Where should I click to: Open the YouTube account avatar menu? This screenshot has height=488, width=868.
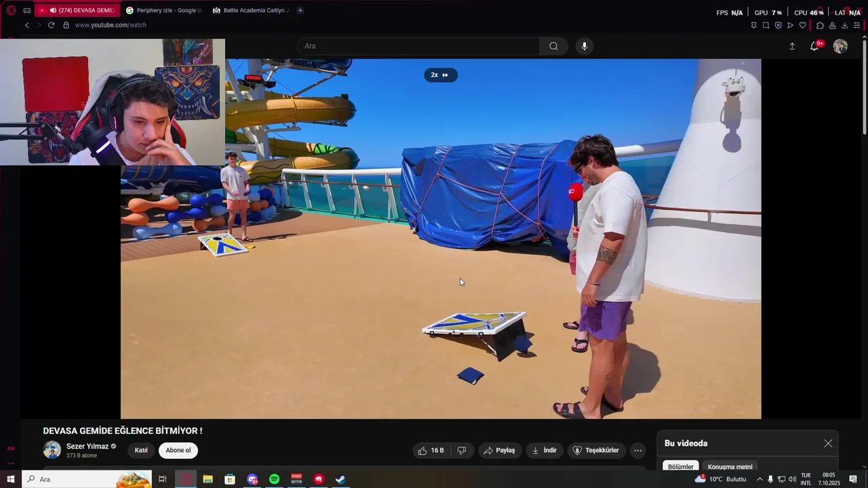(x=840, y=46)
